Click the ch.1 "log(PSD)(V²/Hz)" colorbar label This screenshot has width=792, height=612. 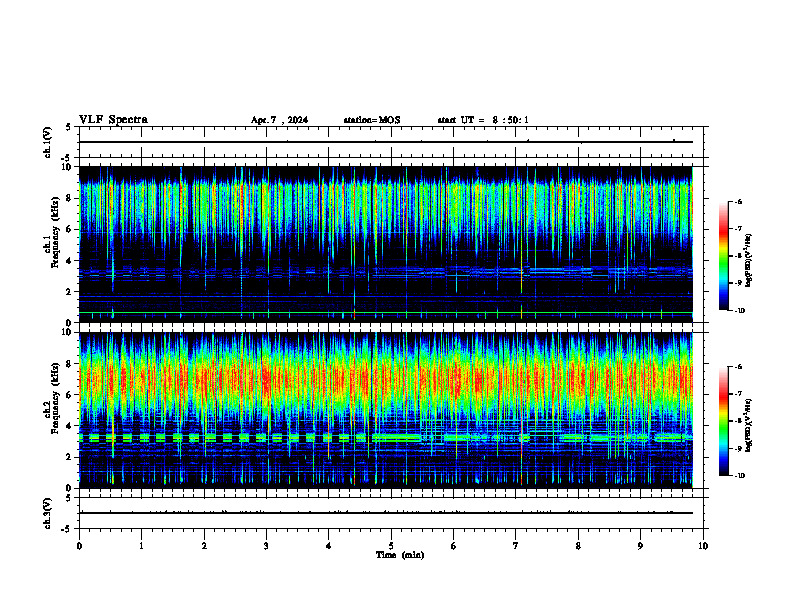click(x=749, y=260)
